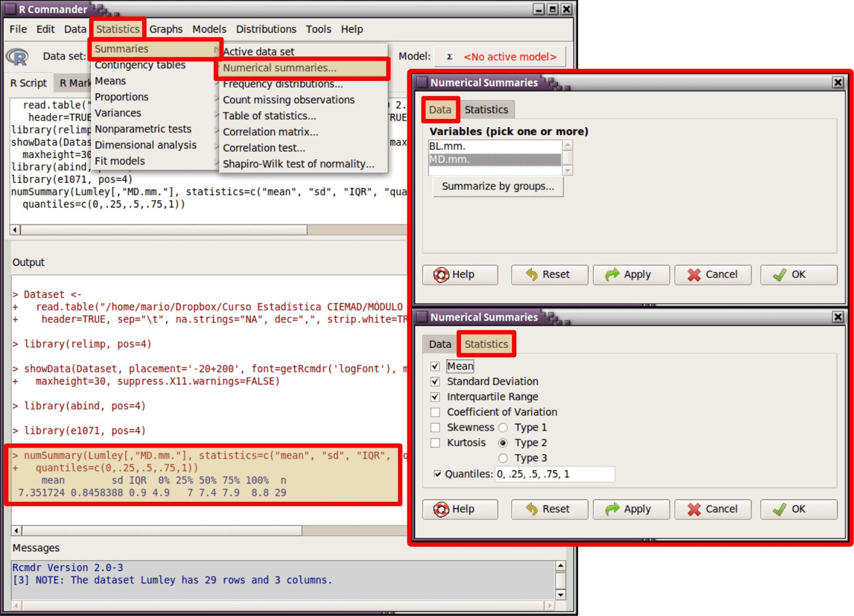Minimize the R Commander window
854x616 pixels.
pyautogui.click(x=539, y=9)
